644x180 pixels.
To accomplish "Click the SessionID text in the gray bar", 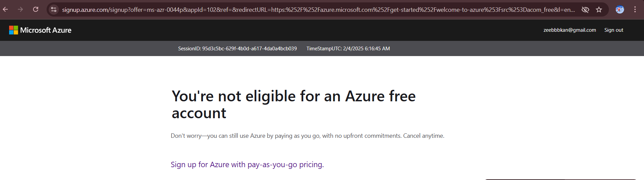I will tap(237, 49).
